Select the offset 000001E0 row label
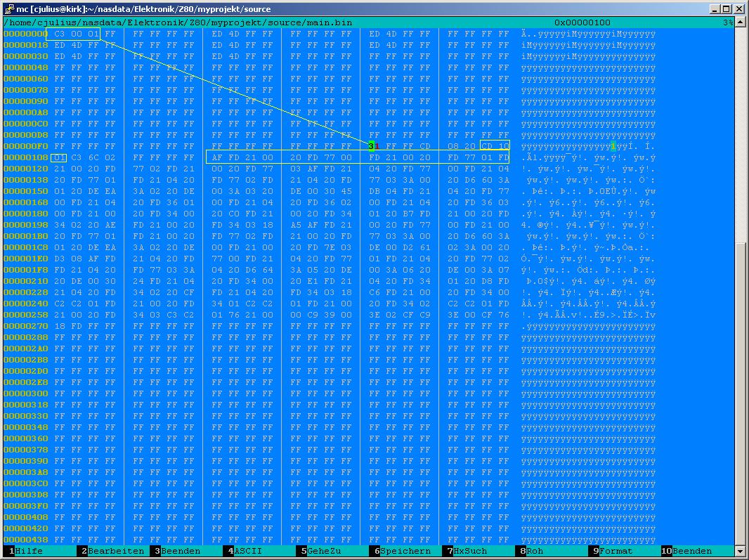The height and width of the screenshot is (560, 749). (x=26, y=259)
